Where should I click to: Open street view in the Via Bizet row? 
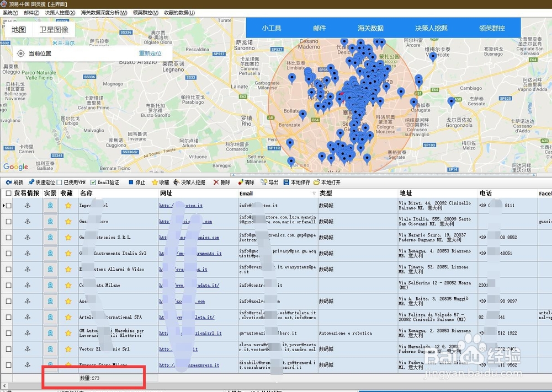pos(50,205)
